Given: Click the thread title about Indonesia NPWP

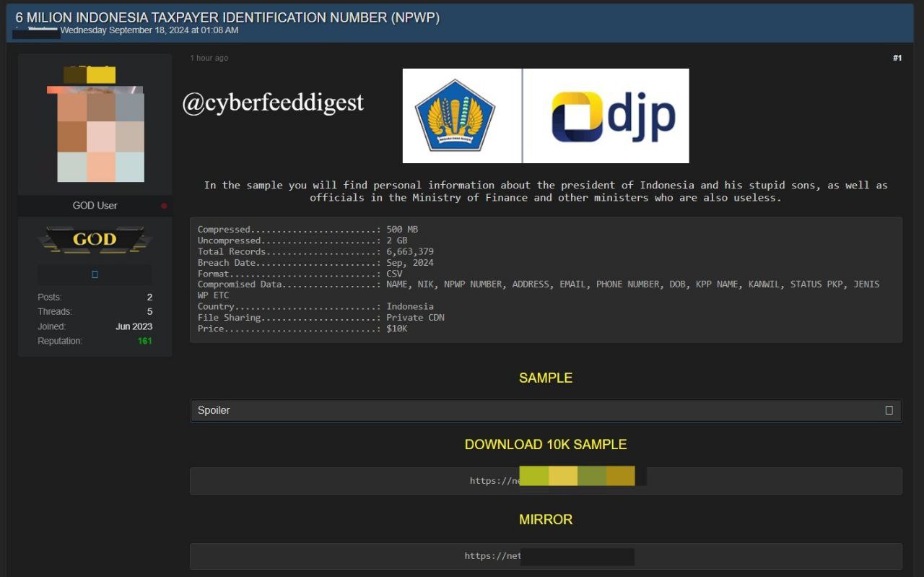Looking at the screenshot, I should [227, 17].
